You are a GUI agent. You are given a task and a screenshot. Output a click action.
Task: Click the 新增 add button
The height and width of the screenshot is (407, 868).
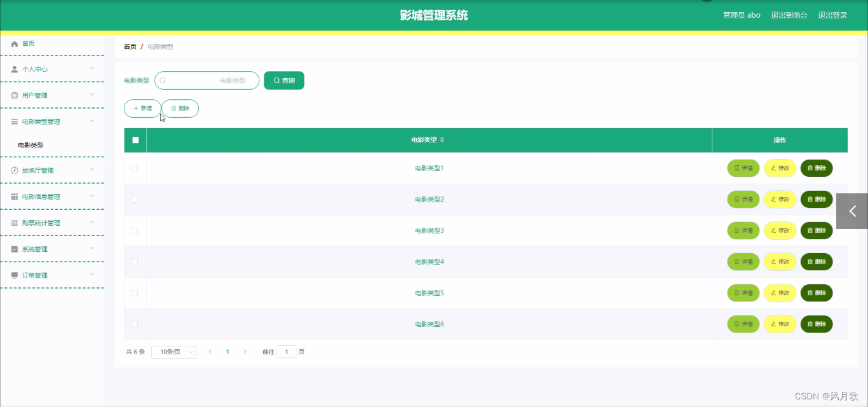tap(142, 109)
